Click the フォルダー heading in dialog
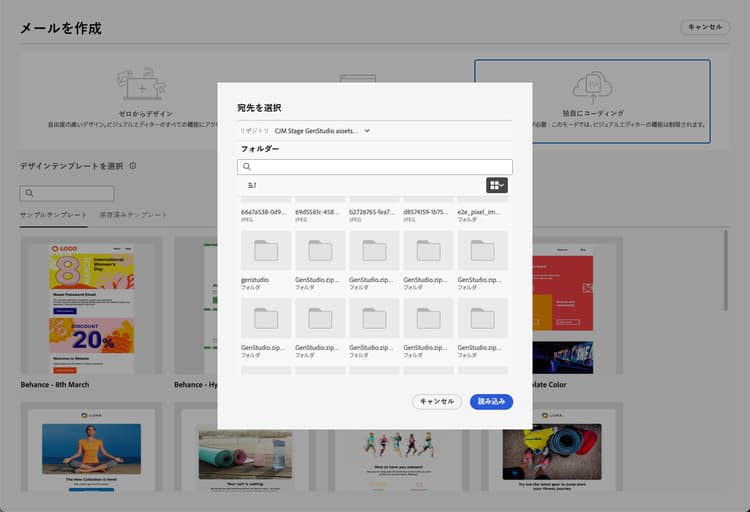 tap(260, 149)
